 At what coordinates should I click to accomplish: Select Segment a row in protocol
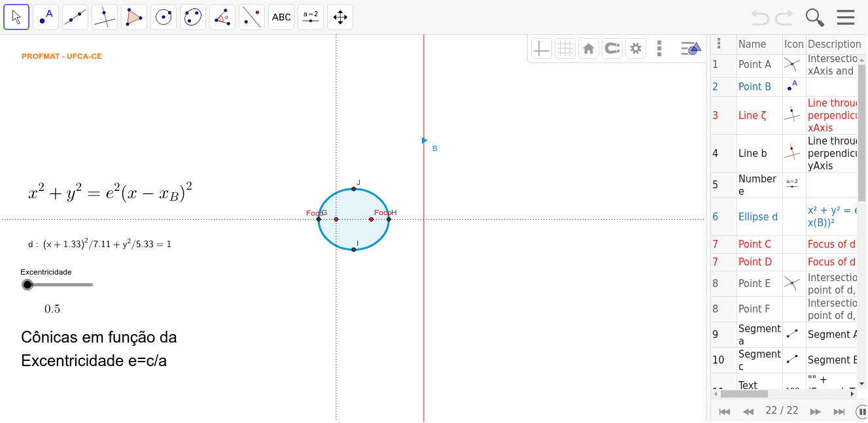[784, 334]
